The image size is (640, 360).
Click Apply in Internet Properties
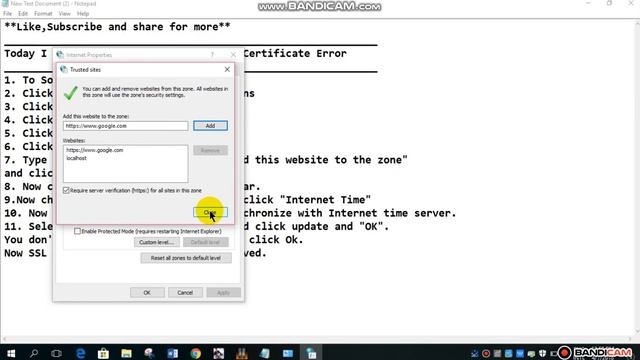(223, 293)
